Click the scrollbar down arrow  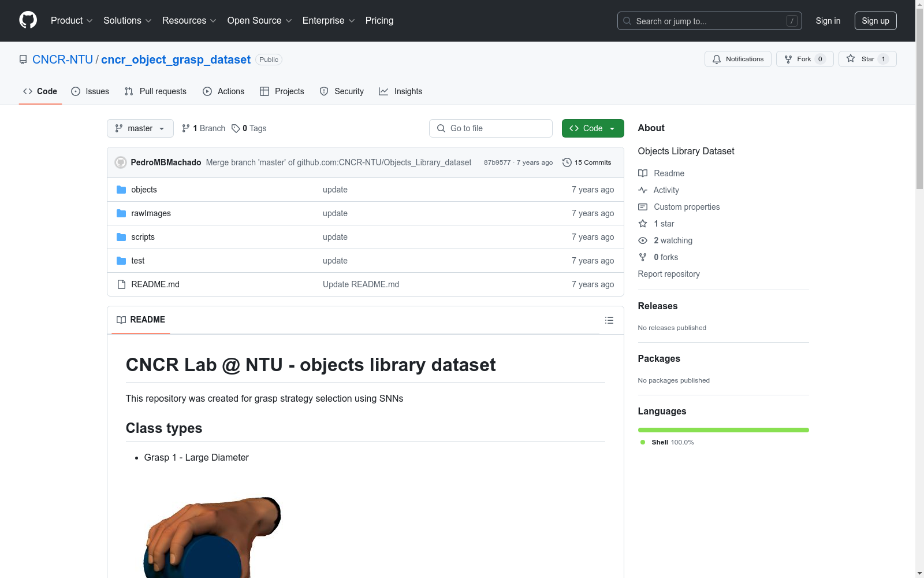pos(919,573)
